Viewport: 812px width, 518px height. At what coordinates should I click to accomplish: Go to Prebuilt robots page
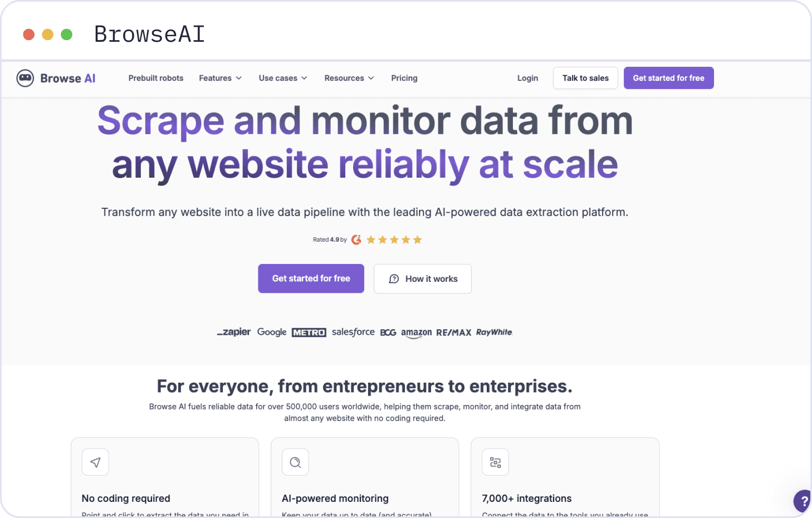156,78
